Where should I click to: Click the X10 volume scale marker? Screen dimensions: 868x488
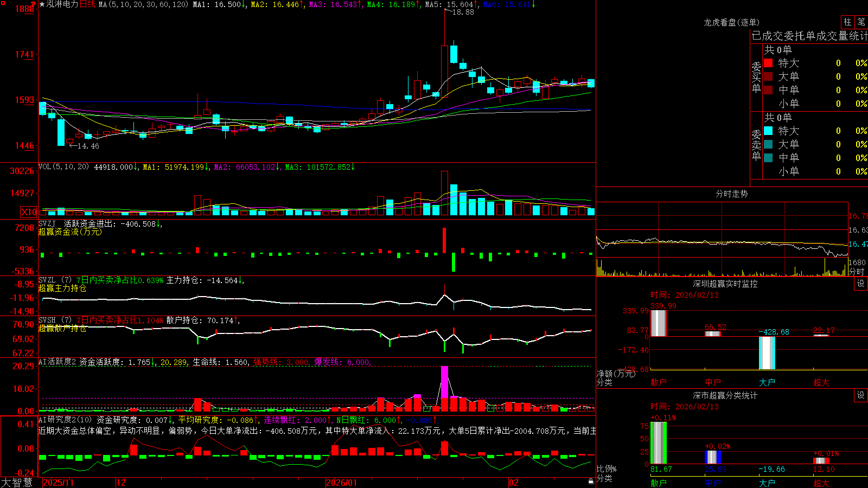coord(29,212)
